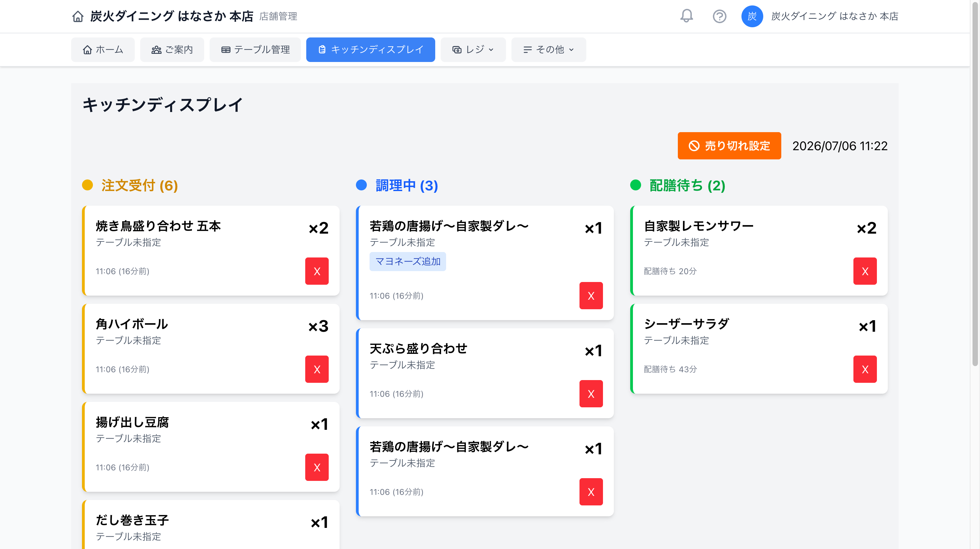Cancel the 揚げ出し豆腐 order with X
This screenshot has height=549, width=980.
316,467
